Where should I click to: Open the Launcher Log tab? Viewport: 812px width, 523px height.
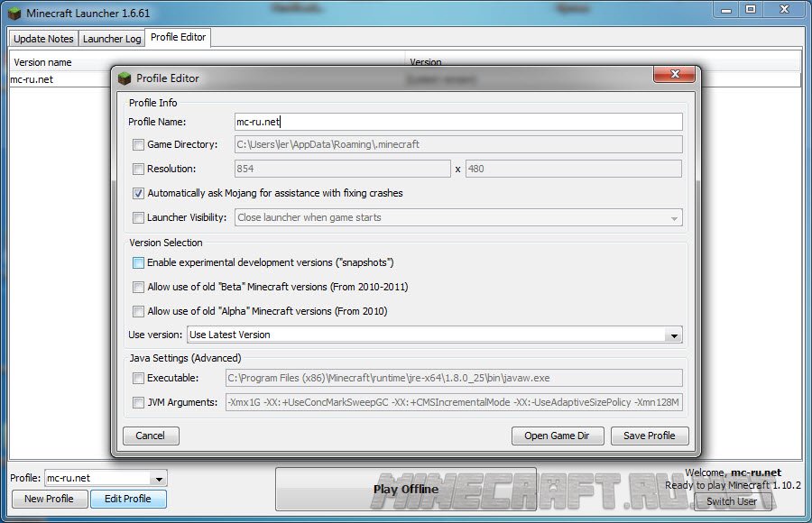pyautogui.click(x=111, y=39)
